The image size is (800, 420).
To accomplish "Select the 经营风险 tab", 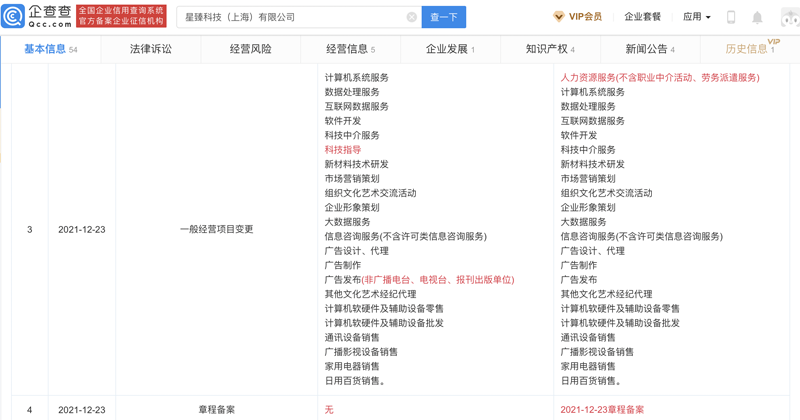I will [250, 49].
